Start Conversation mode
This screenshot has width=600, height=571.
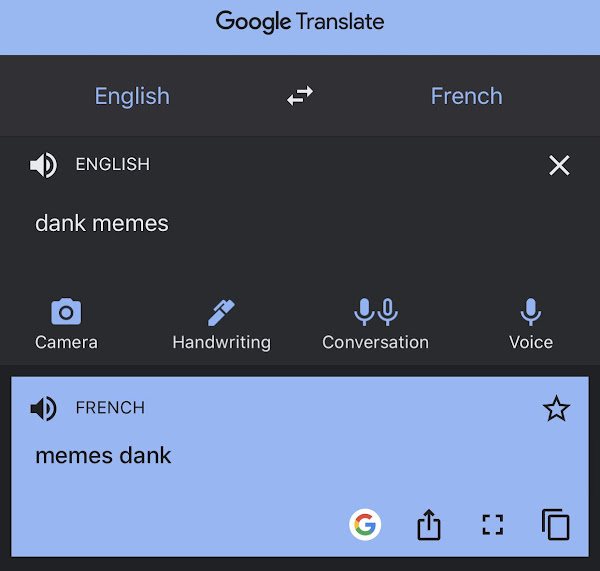pos(375,324)
